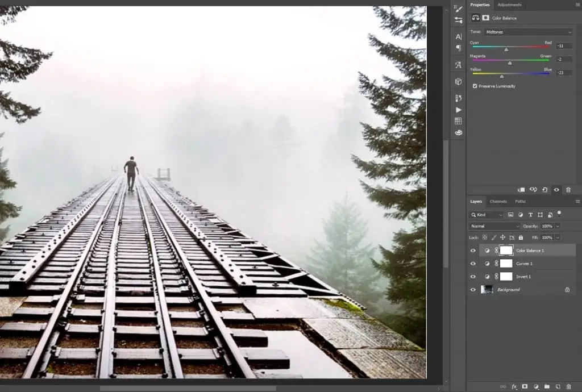Delete the adjustment with Properties trash icon
The height and width of the screenshot is (392, 582).
[x=568, y=190]
